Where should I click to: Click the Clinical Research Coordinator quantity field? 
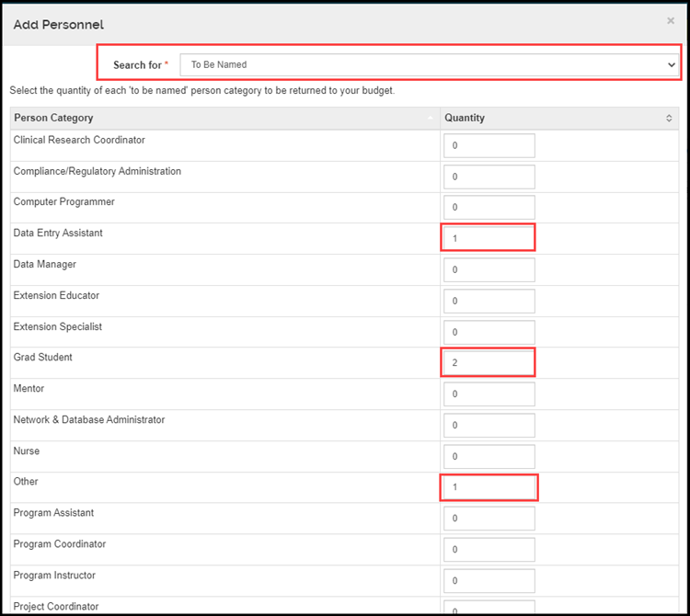pos(489,145)
